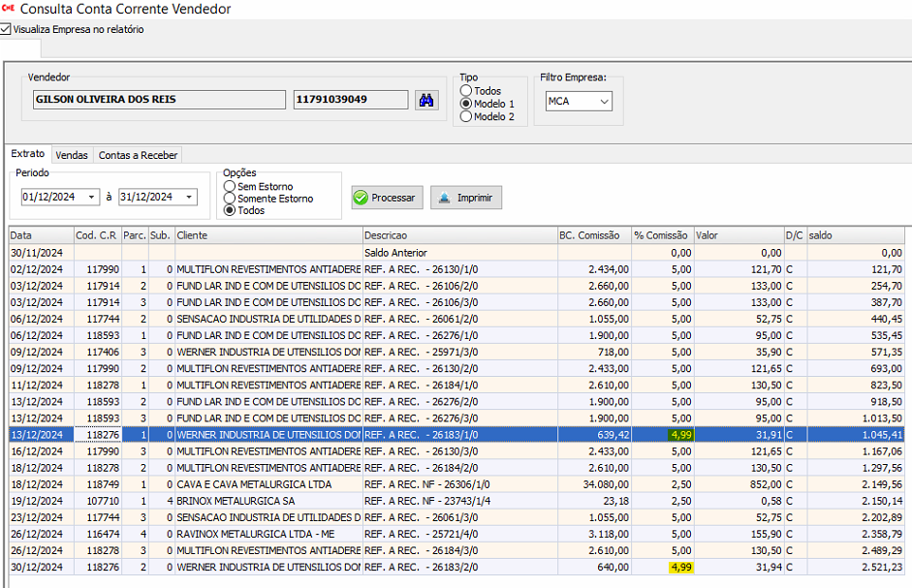
Task: Expand the end date 31/12/2024 picker
Action: coord(189,197)
